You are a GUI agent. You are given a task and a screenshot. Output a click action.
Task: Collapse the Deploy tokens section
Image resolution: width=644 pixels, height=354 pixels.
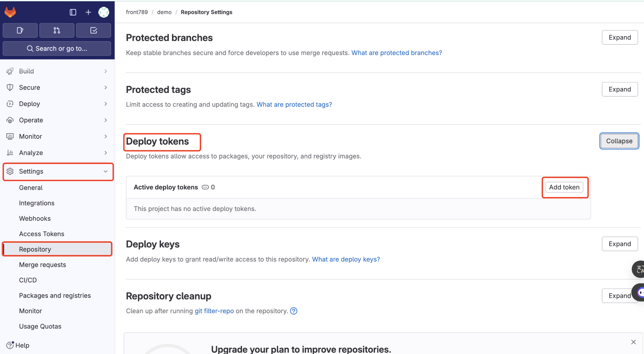619,141
